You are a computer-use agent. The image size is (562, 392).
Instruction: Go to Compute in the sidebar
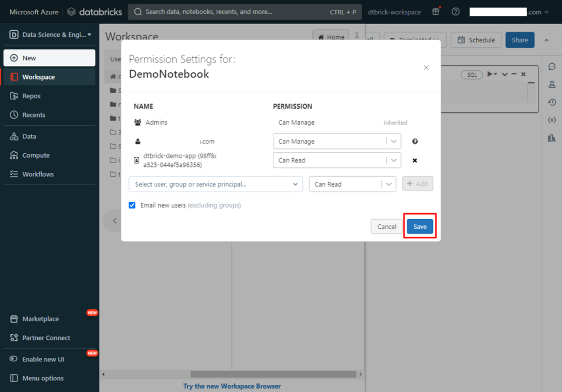36,155
